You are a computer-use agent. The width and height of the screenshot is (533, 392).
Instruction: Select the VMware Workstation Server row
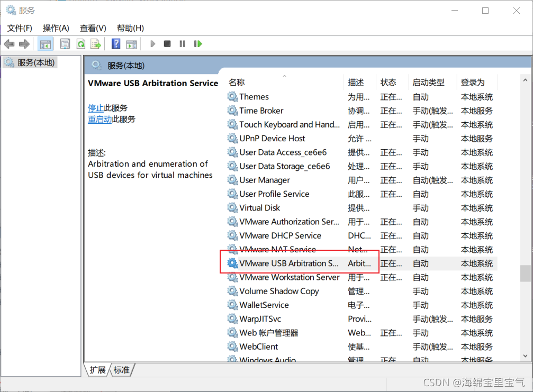pos(362,277)
